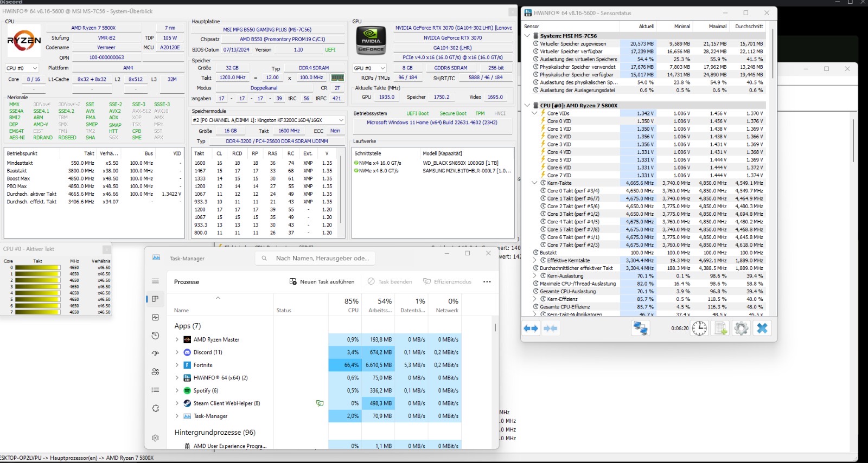Screen dimensions: 868x463
Task: Expand the Kern-Auslastung sensor subtree
Action: point(535,276)
